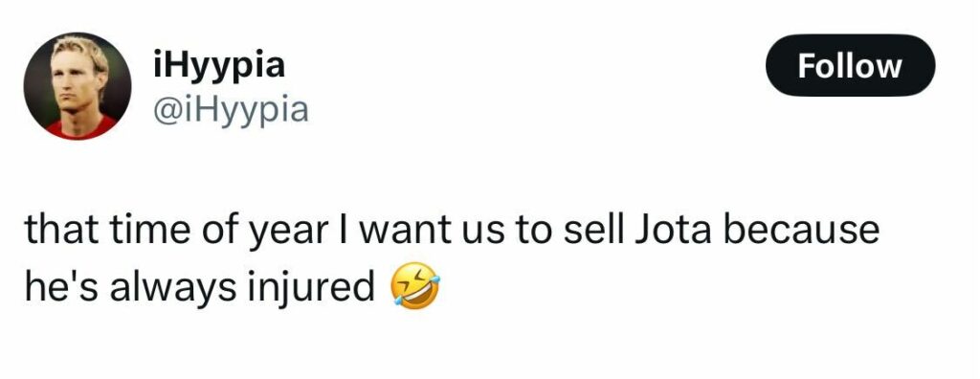Click the red shirt in the avatar
This screenshot has height=379, width=980.
coord(81,128)
